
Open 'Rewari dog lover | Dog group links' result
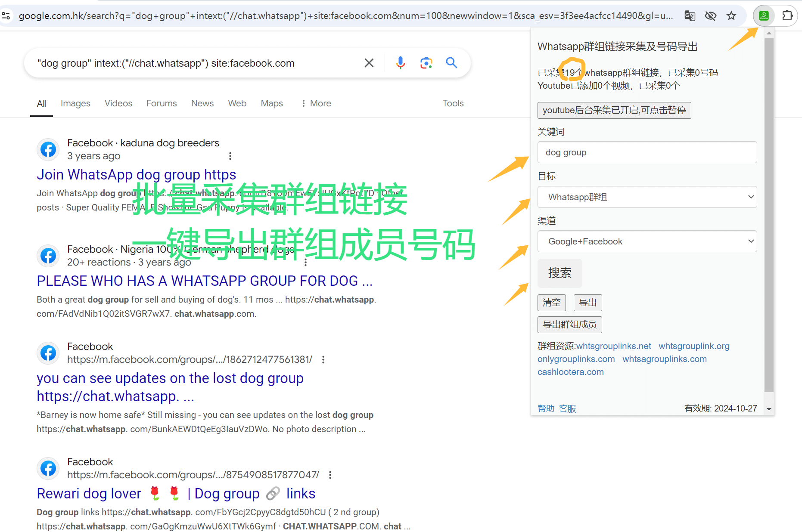176,493
